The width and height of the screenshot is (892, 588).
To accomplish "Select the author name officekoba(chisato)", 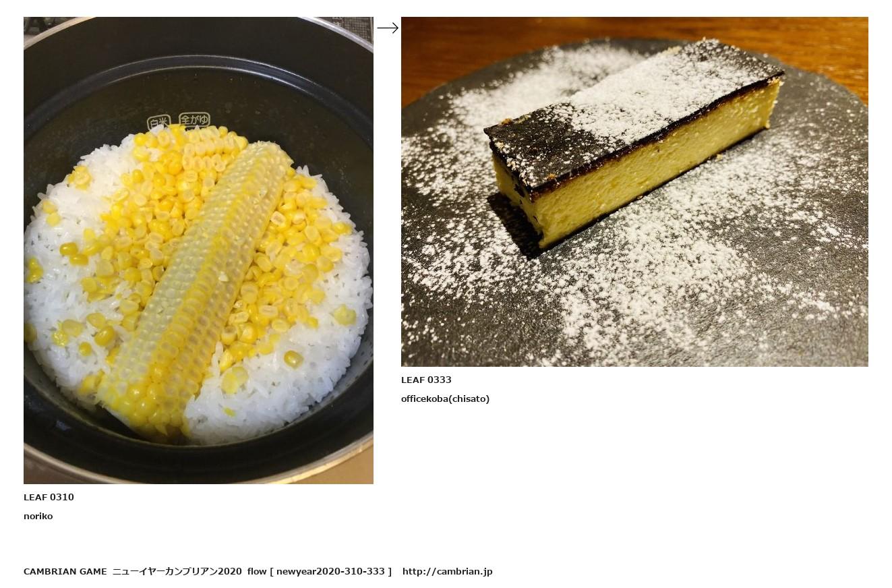I will click(445, 399).
